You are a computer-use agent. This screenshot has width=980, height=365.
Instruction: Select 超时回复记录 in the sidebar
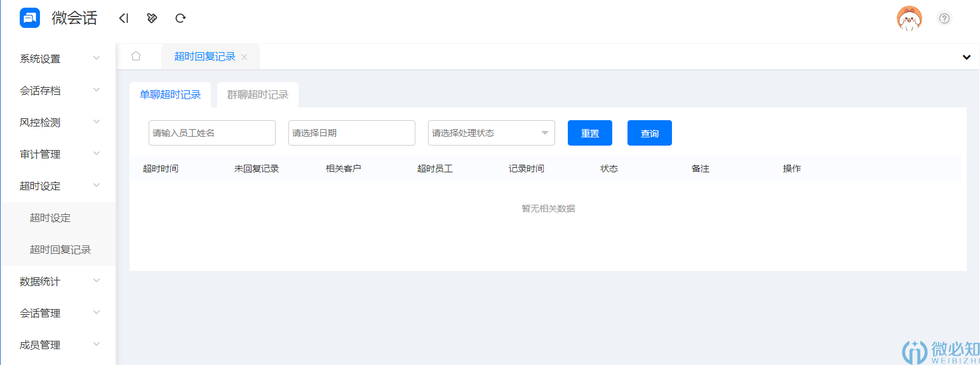(x=58, y=249)
